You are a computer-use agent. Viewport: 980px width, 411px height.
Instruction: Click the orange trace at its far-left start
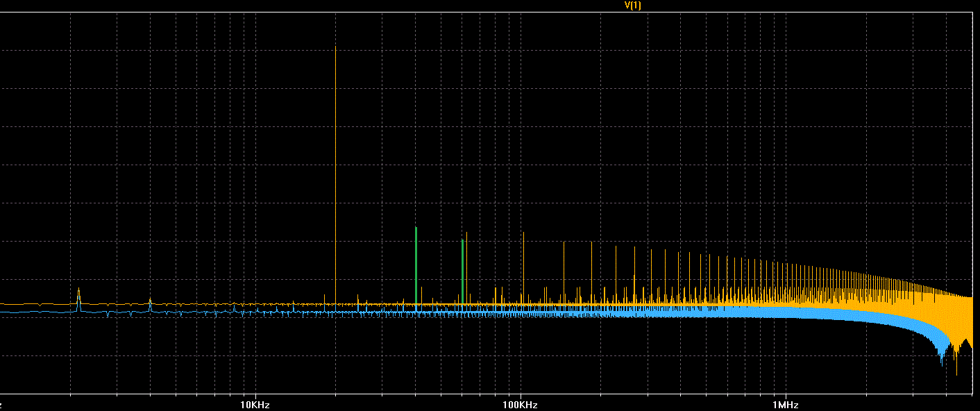(3, 304)
